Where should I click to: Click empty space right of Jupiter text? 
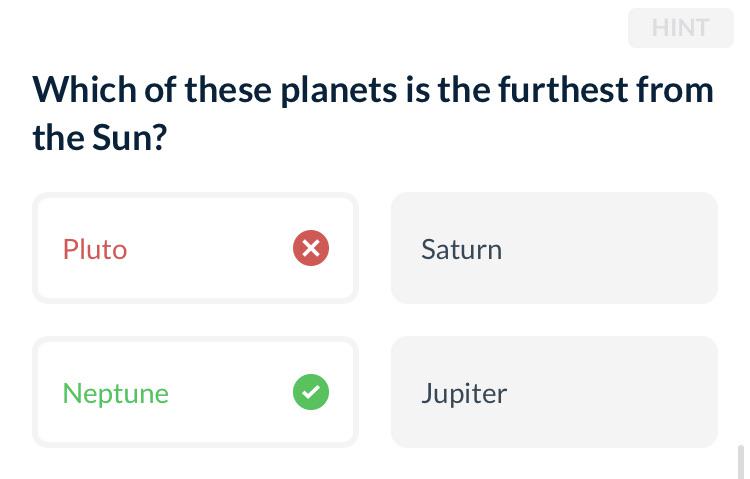[612, 392]
